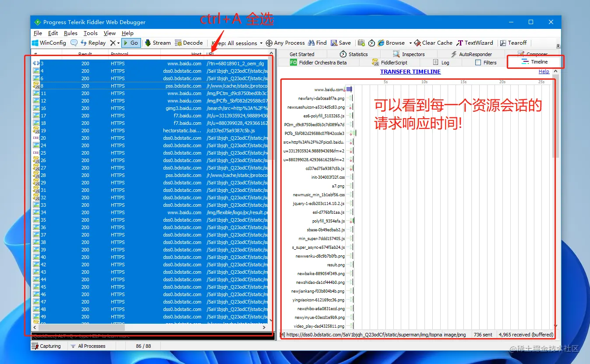Click the video_play-dad4325811.png timeline entry
The height and width of the screenshot is (364, 590).
pyautogui.click(x=319, y=326)
